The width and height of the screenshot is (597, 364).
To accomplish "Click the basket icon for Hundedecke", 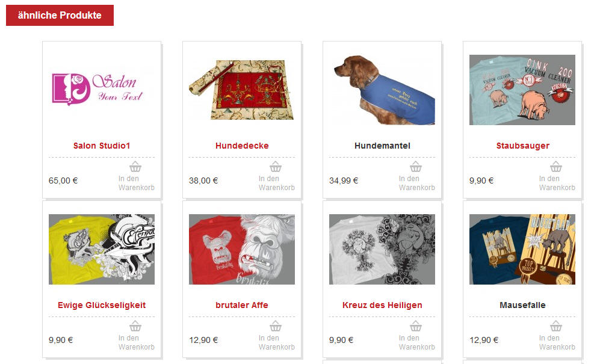I will point(276,167).
